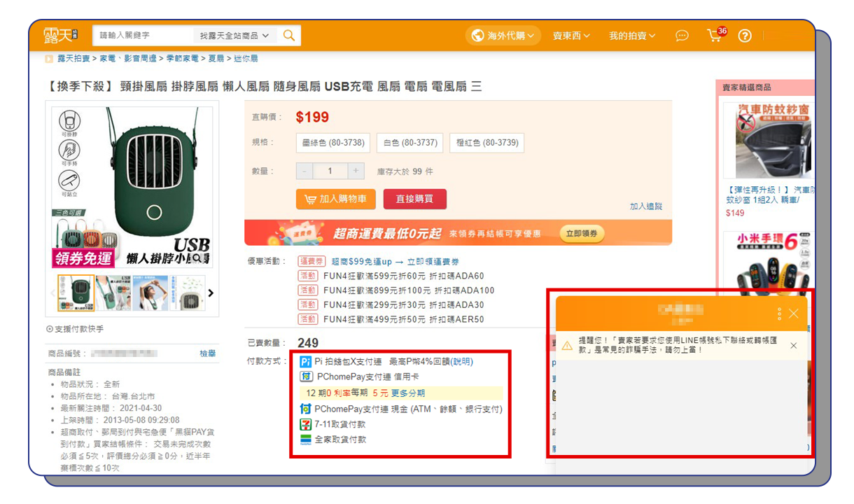
Task: Click the help question mark icon
Action: (745, 36)
